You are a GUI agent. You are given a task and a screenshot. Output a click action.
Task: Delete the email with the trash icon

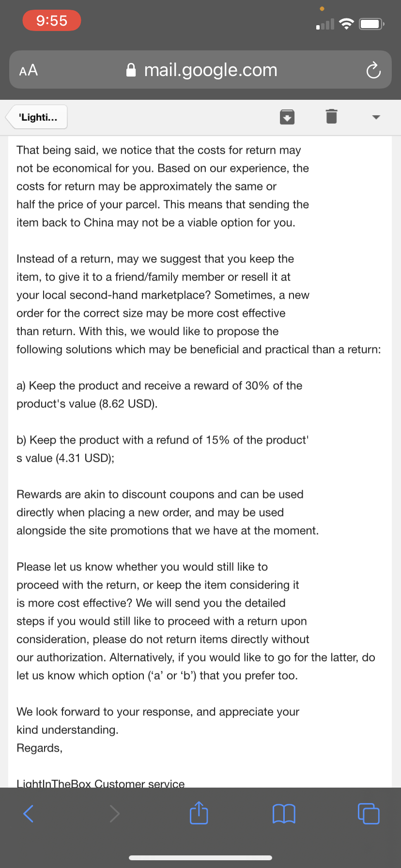[x=331, y=117]
